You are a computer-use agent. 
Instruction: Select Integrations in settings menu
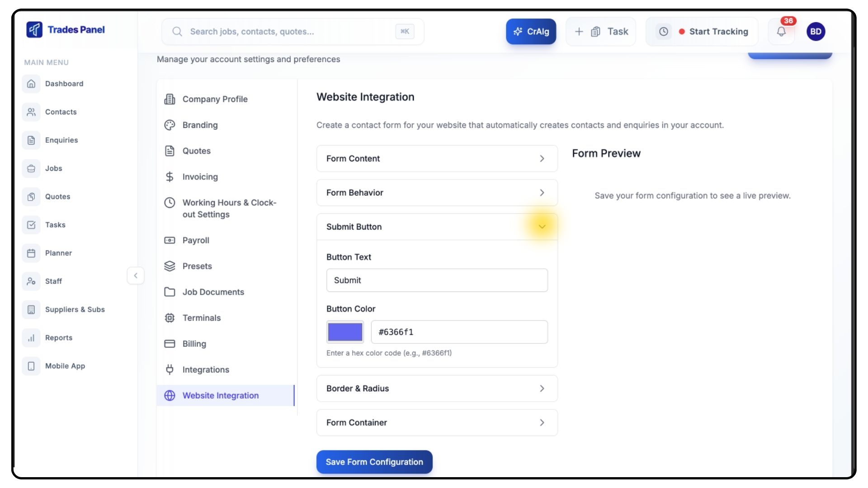tap(205, 370)
